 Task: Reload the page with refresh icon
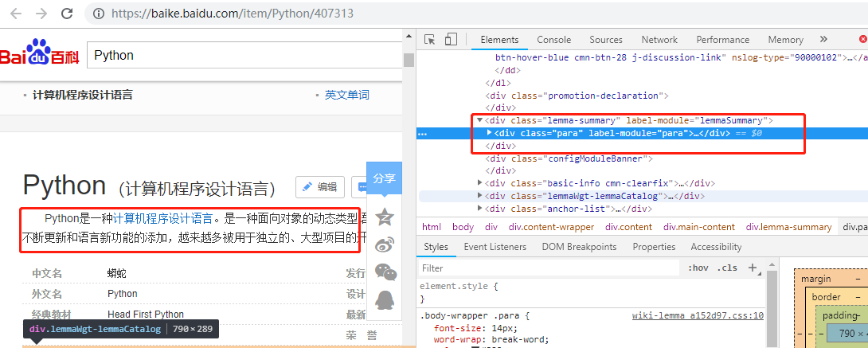click(x=66, y=14)
